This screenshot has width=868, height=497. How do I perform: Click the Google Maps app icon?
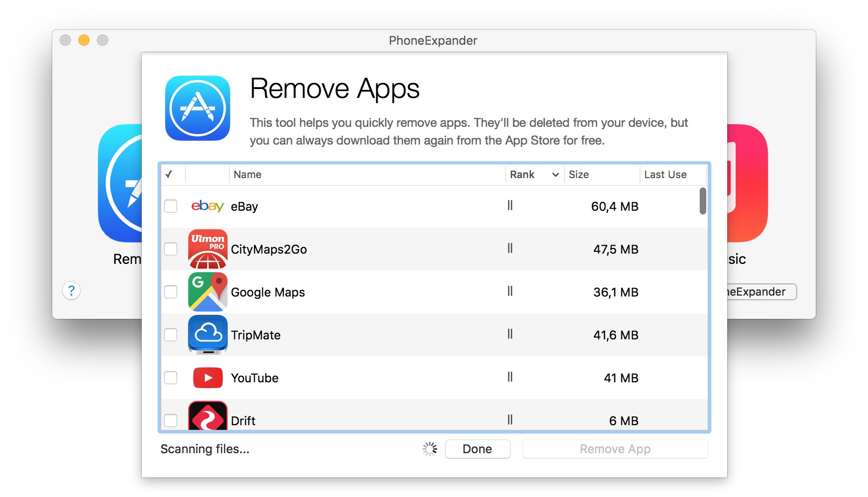click(x=208, y=292)
